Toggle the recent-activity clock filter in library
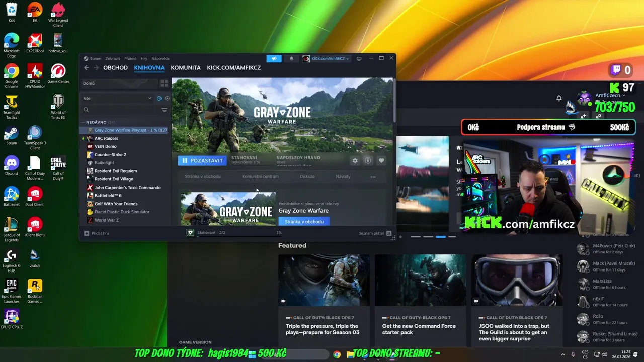The width and height of the screenshot is (644, 362). point(159,98)
